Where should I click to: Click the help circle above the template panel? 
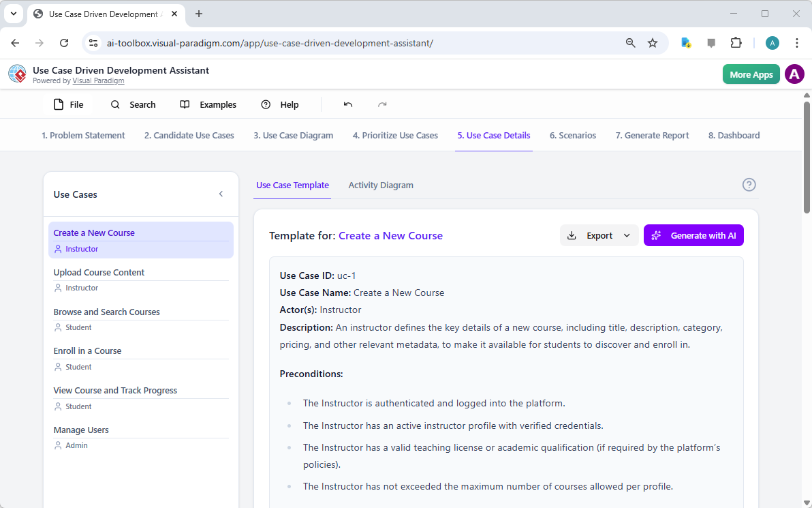pyautogui.click(x=749, y=184)
